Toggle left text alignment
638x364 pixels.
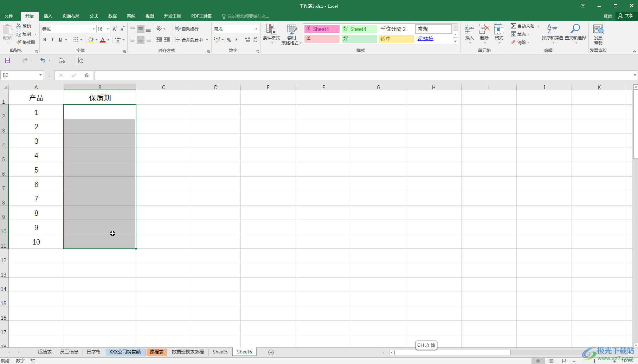[x=133, y=40]
